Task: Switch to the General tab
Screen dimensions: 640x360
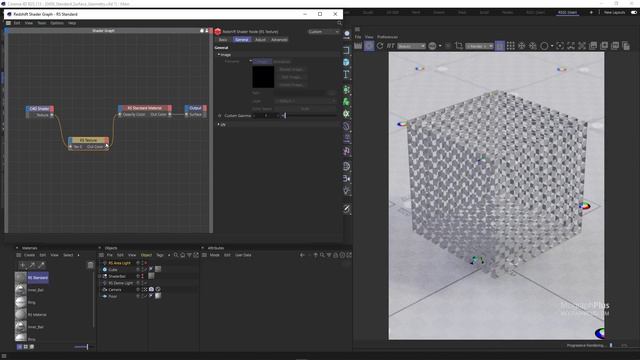Action: click(x=242, y=40)
